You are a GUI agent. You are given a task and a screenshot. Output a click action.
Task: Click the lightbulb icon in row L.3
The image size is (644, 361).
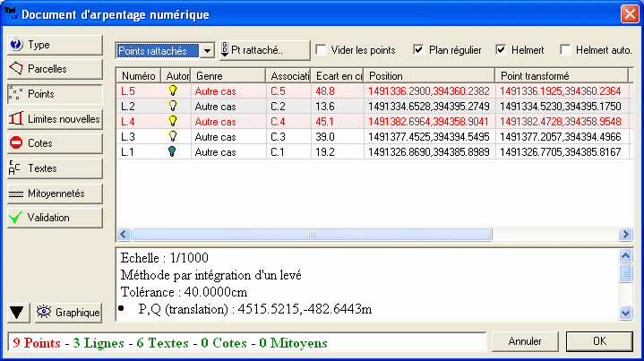174,137
